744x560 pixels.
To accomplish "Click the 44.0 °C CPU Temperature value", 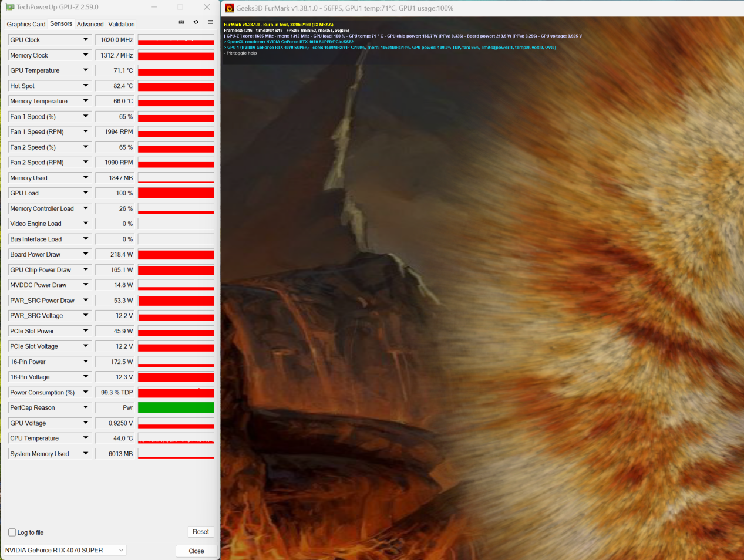I will pos(116,438).
